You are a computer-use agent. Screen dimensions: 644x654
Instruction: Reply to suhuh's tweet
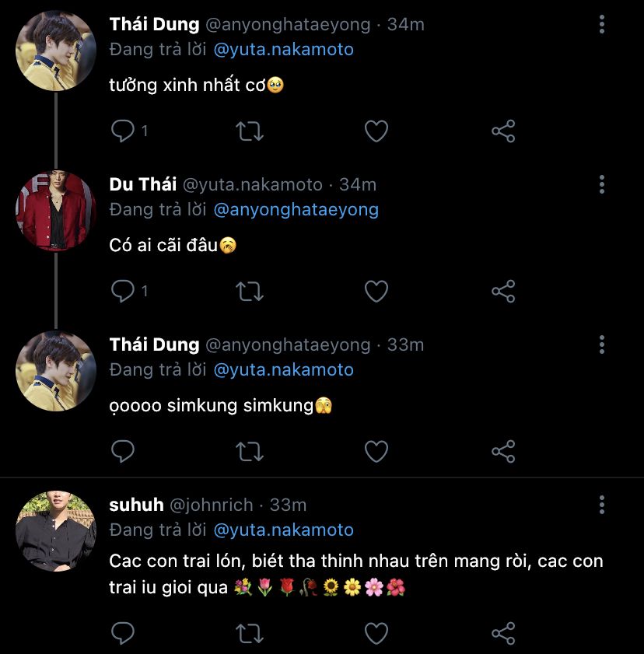click(123, 633)
